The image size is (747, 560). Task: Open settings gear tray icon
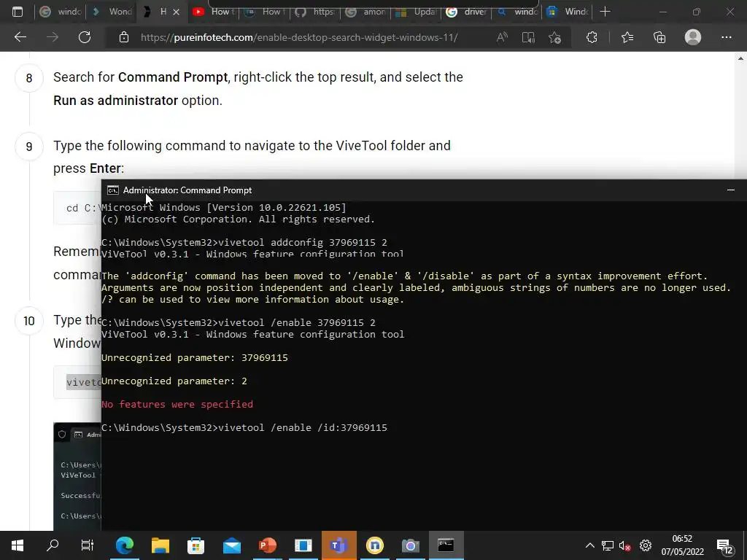click(x=646, y=545)
